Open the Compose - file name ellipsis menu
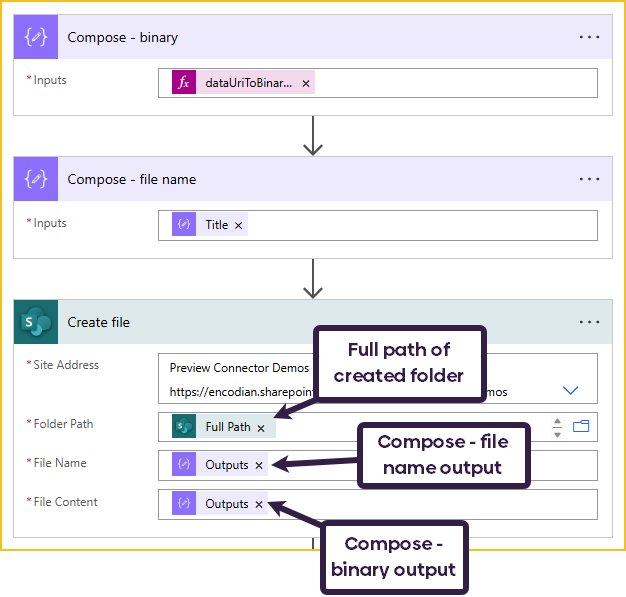The width and height of the screenshot is (626, 597). pos(589,179)
